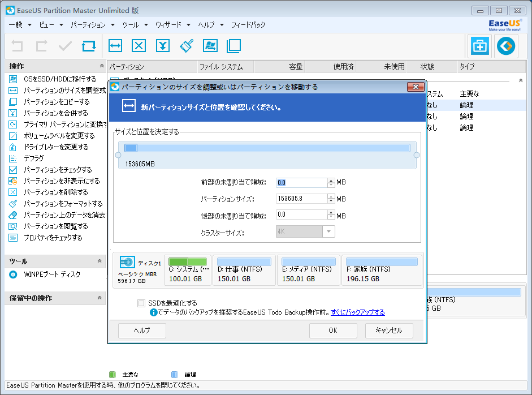The image size is (532, 395).
Task: Click the migrate OS toolbar icon
Action: pos(210,46)
